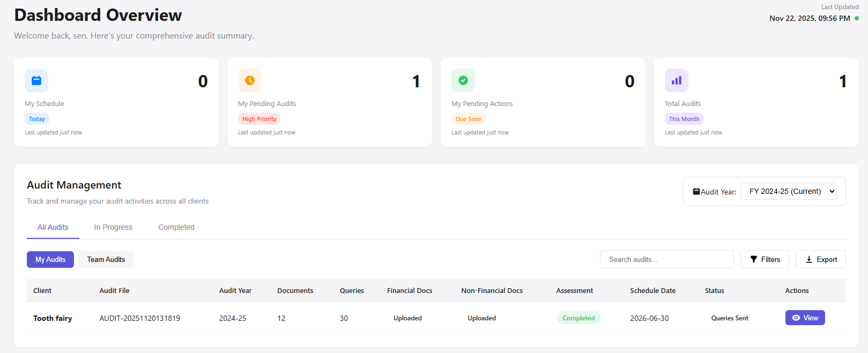The width and height of the screenshot is (868, 353).
Task: Click the This Month badge
Action: (x=684, y=119)
